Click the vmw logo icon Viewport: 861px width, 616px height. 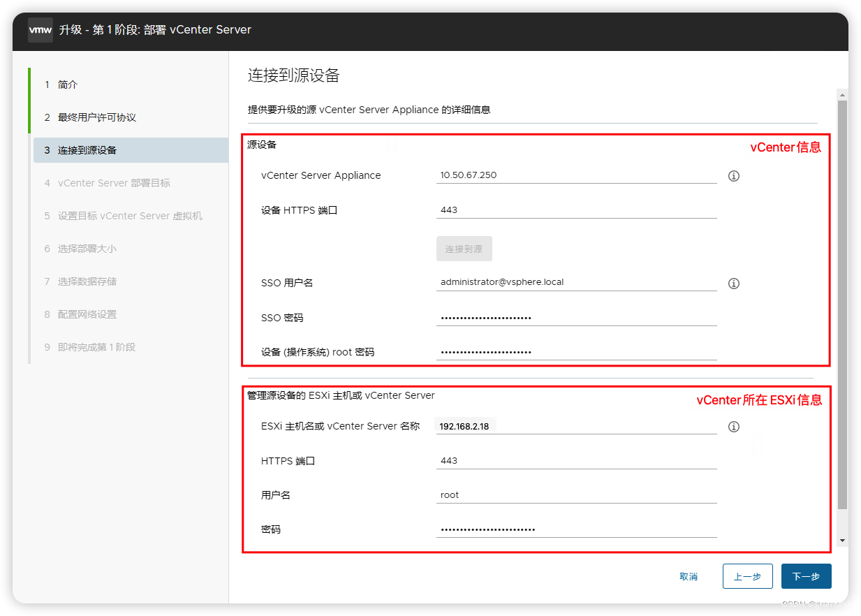pos(40,30)
